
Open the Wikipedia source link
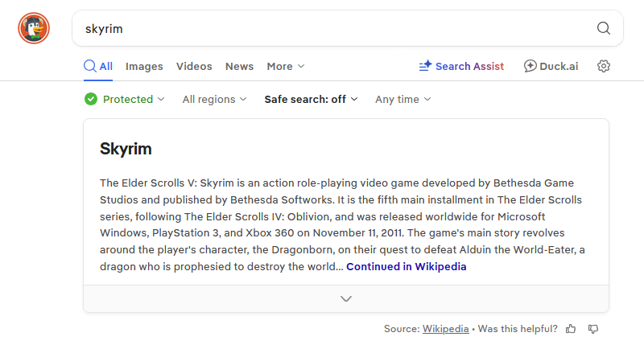(446, 329)
